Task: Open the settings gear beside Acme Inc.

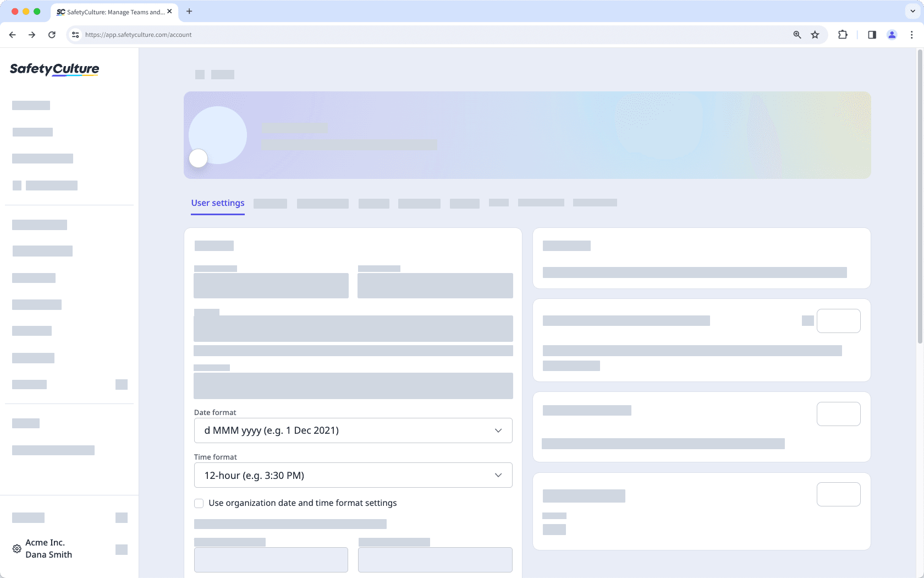Action: coord(16,548)
